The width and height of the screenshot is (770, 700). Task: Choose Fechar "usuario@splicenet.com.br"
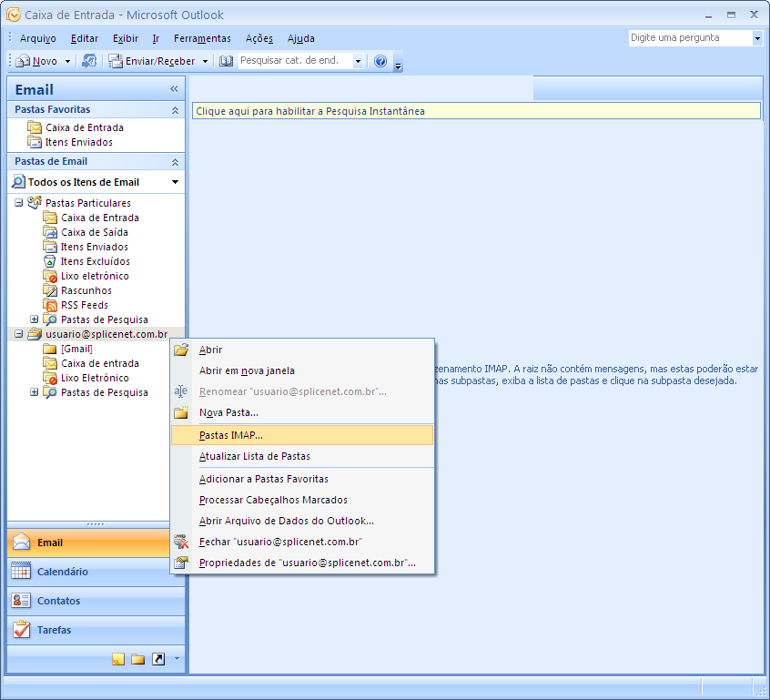click(302, 542)
